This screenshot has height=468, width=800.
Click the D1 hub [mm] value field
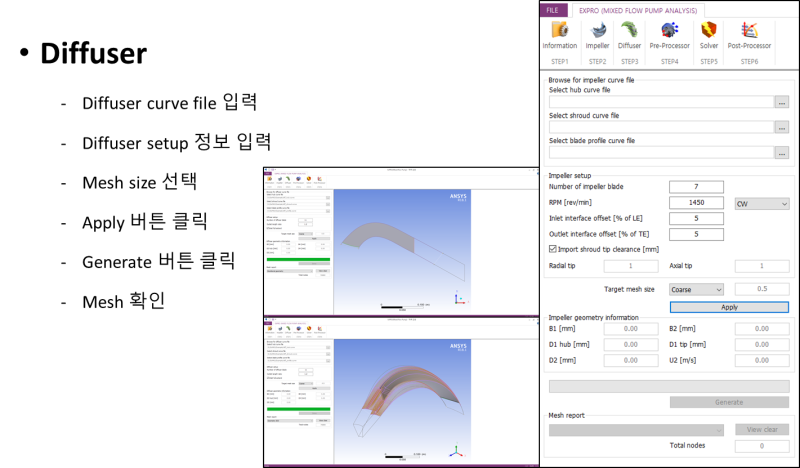pos(631,345)
